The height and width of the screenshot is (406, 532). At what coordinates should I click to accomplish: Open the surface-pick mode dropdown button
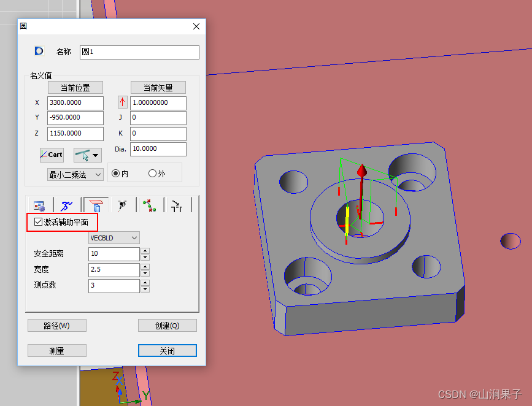[88, 155]
